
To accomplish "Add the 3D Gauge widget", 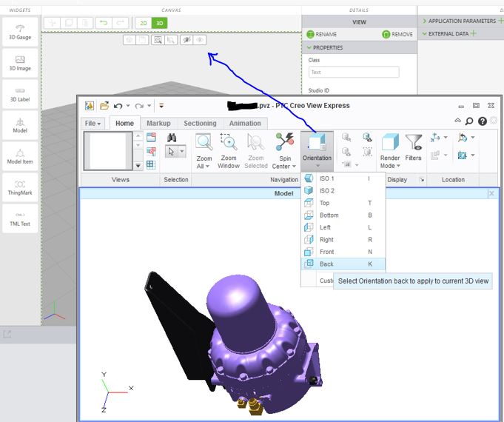I will 20,32.
